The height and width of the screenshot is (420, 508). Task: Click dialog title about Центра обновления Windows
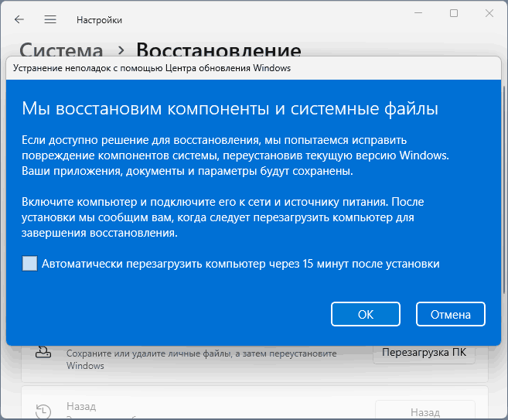tap(152, 68)
